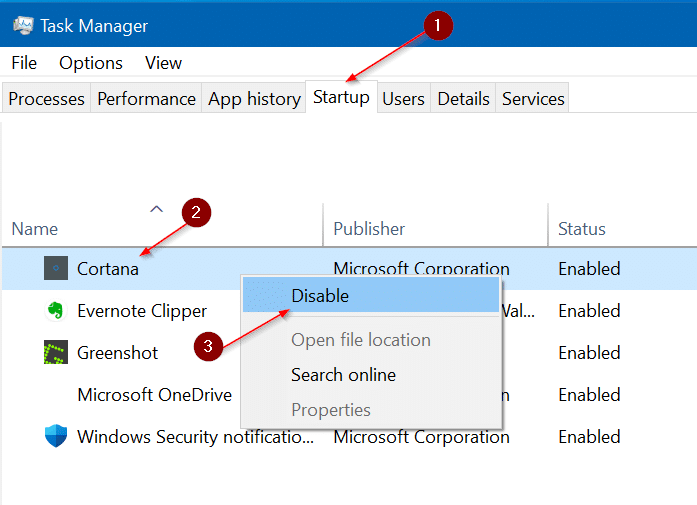Switch to the Performance tab
Screen dimensions: 697x505
(146, 98)
